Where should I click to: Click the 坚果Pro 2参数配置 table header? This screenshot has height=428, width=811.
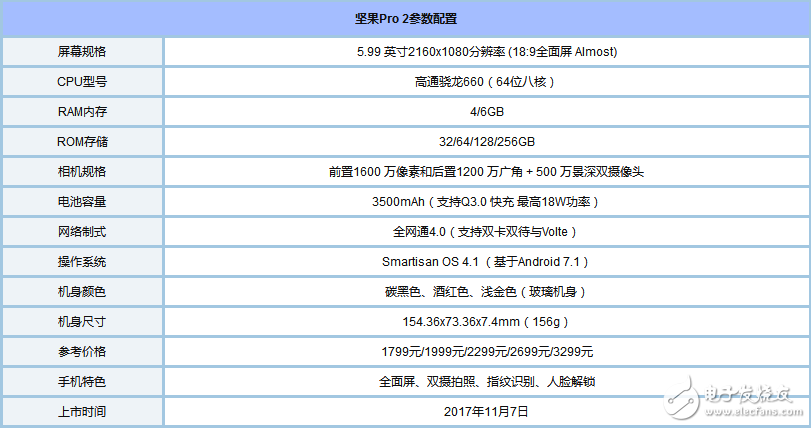(x=406, y=19)
